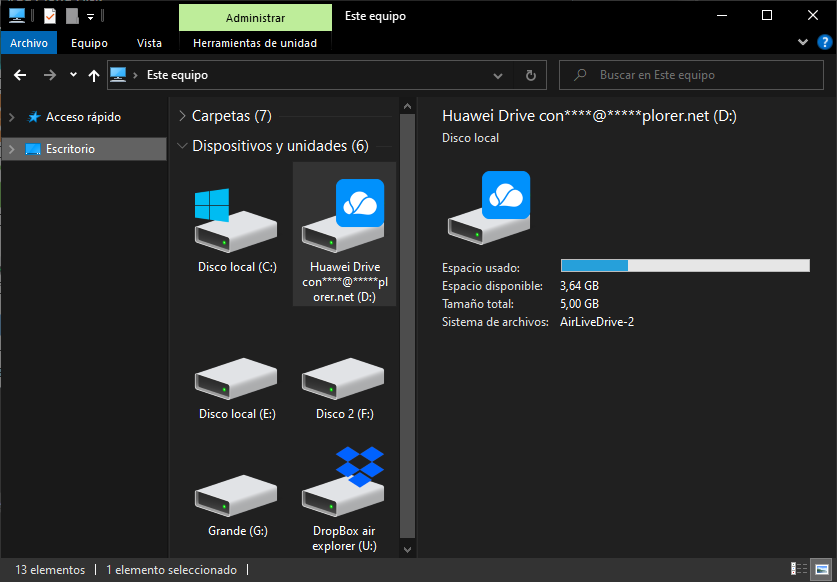Click the refresh icon beside address bar
The height and width of the screenshot is (582, 837).
click(x=530, y=75)
